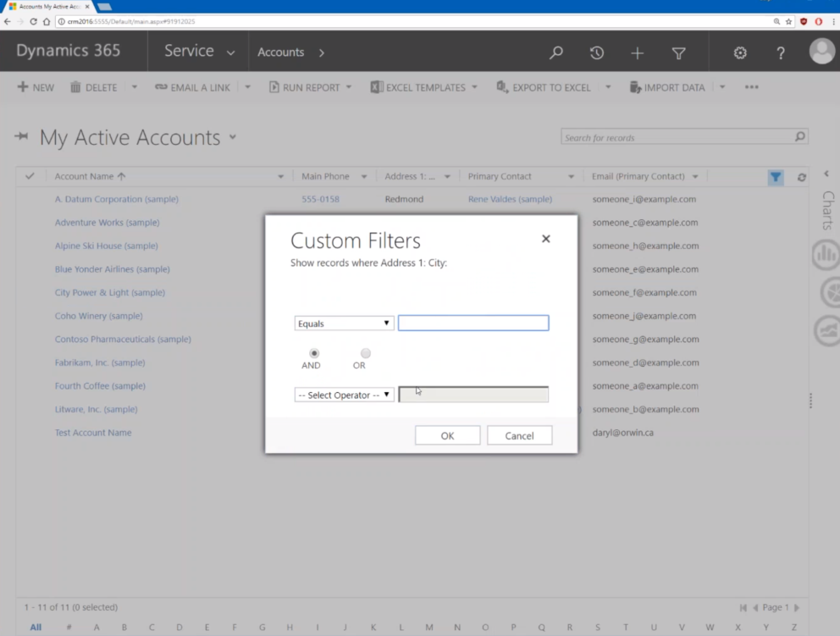The image size is (840, 636).
Task: Click OK in Custom Filters
Action: click(447, 435)
